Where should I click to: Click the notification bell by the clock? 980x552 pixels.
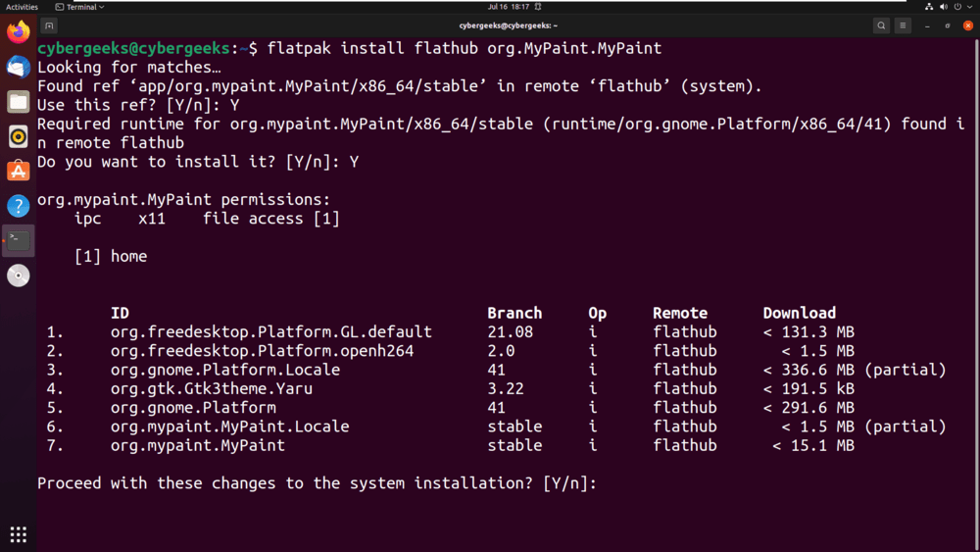[537, 7]
